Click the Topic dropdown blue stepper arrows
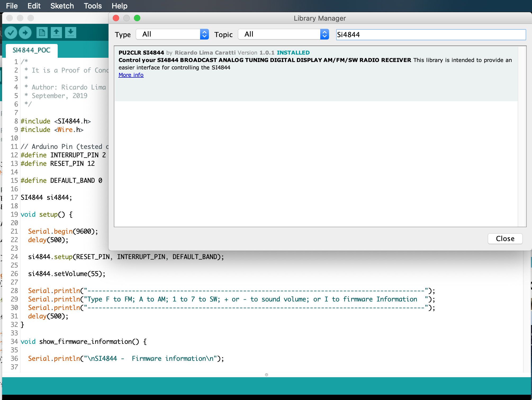 tap(324, 34)
